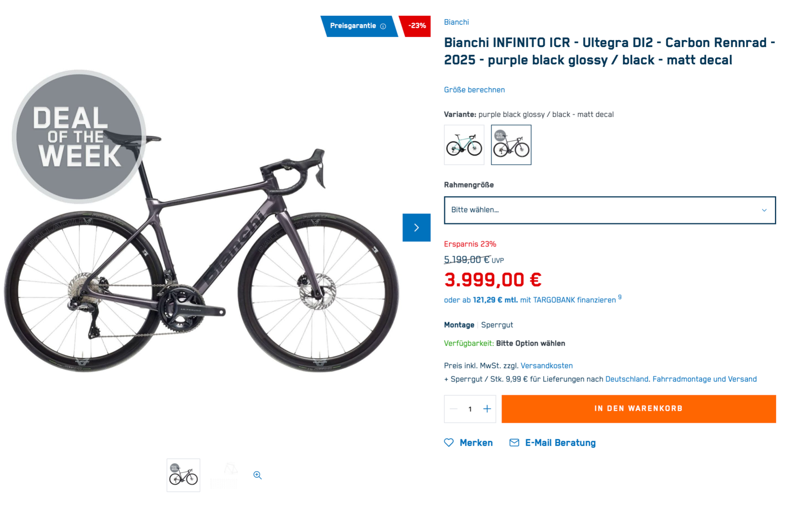Screen dimensions: 812x510
Task: Switch to the Montage tab
Action: (x=459, y=325)
